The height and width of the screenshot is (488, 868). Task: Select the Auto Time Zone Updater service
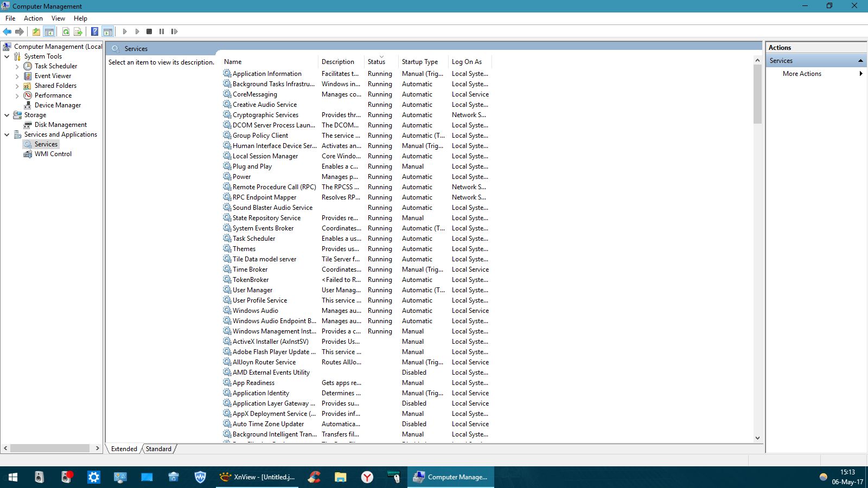[x=269, y=424]
